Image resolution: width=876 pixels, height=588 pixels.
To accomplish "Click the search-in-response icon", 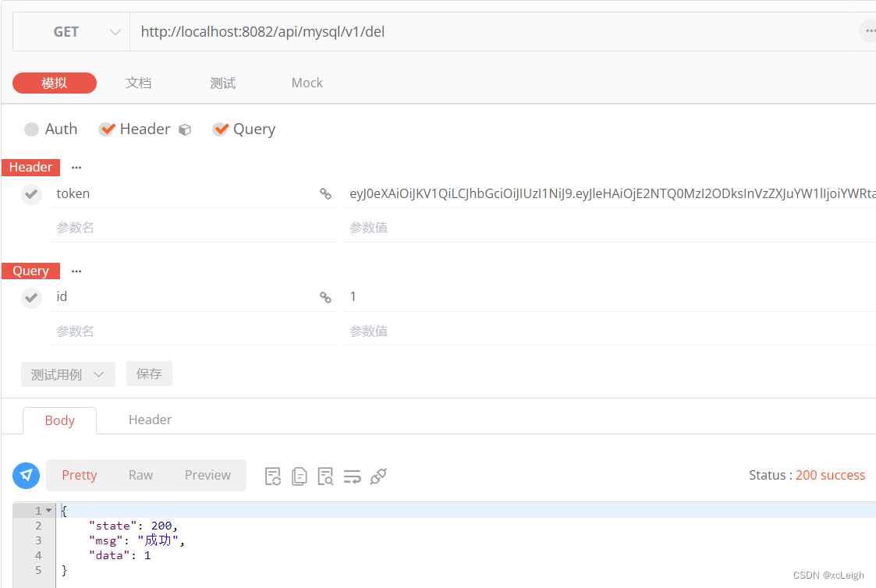I will 325,476.
